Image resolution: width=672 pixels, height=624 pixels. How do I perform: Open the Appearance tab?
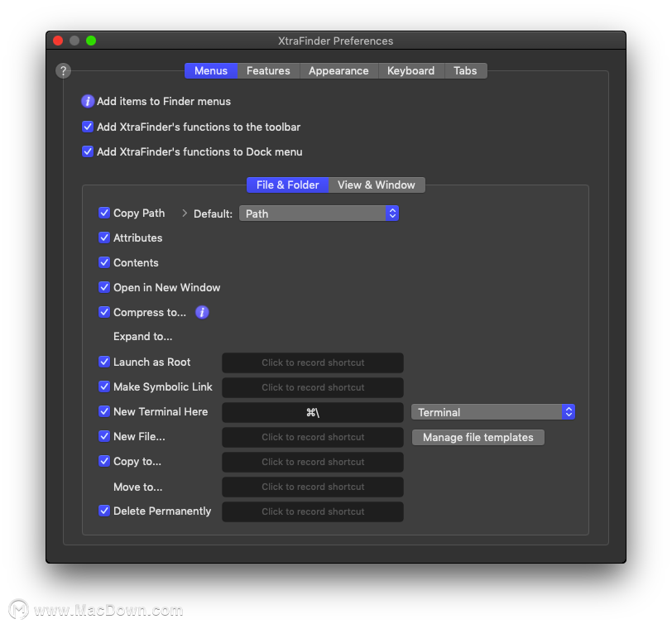pos(338,70)
